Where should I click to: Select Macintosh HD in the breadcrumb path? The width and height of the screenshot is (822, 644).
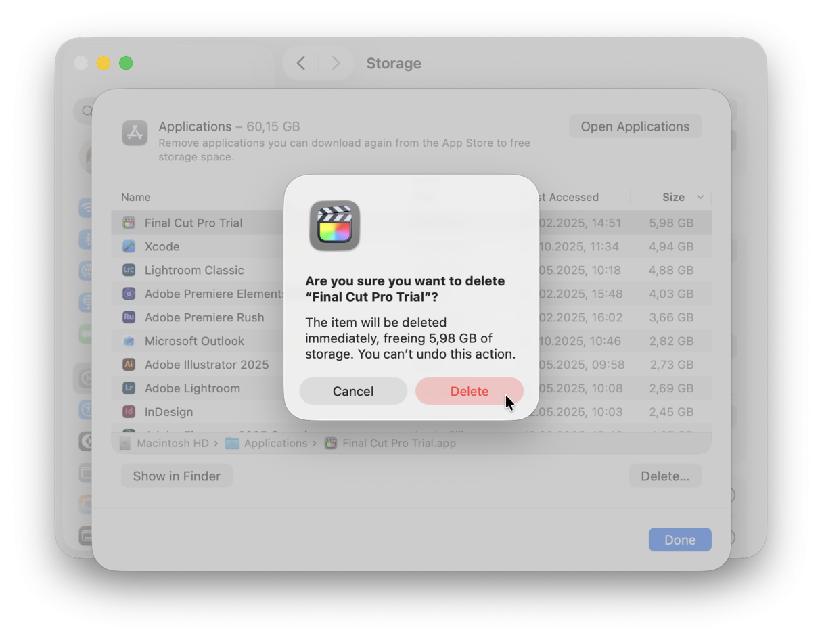tap(173, 443)
